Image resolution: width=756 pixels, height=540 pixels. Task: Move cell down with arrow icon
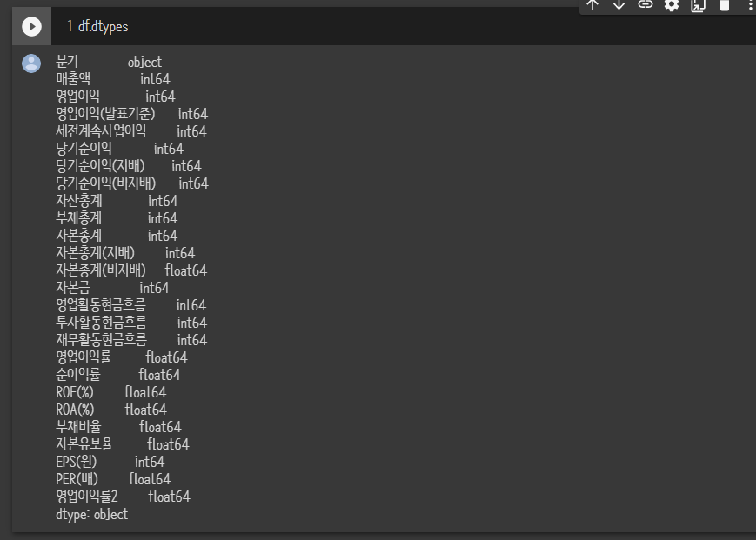(619, 5)
